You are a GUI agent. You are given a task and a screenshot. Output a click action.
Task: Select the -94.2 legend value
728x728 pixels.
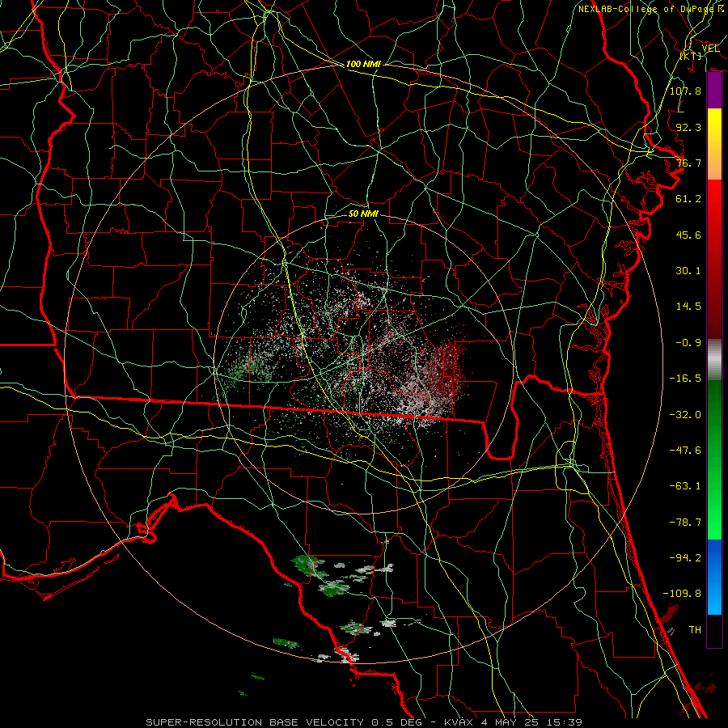coord(685,557)
